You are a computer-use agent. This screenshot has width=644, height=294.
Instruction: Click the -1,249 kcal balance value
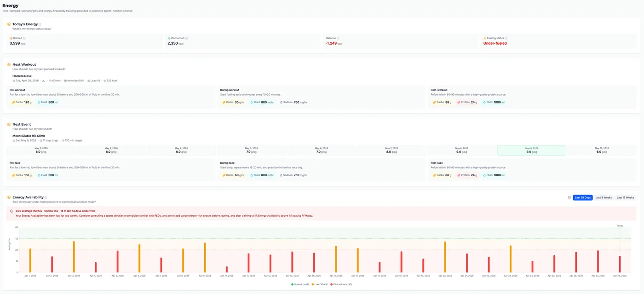point(334,43)
